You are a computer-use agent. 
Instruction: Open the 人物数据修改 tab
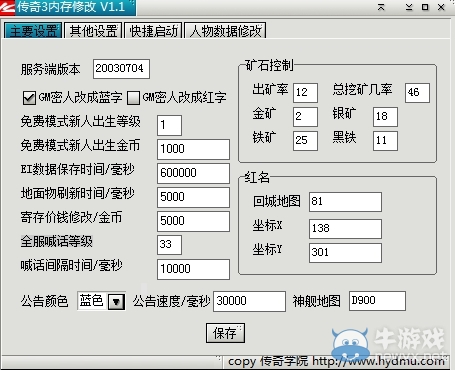click(225, 31)
